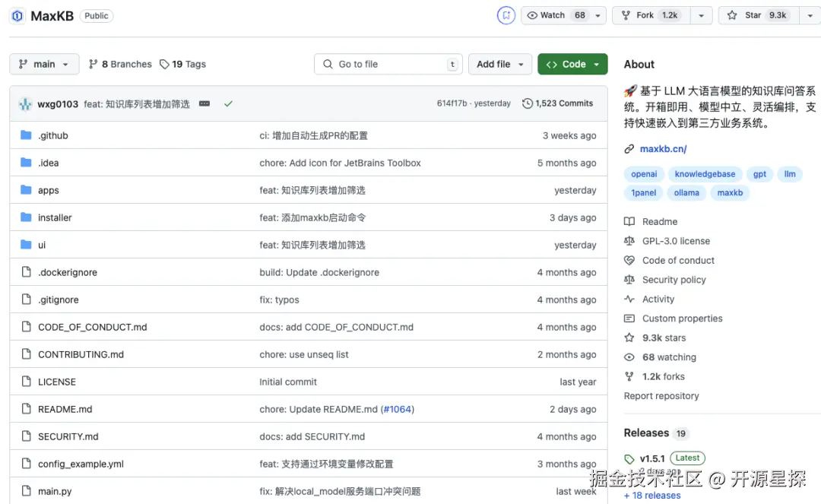Image resolution: width=821 pixels, height=504 pixels.
Task: Open the Watch dropdown for notifications
Action: pos(563,15)
